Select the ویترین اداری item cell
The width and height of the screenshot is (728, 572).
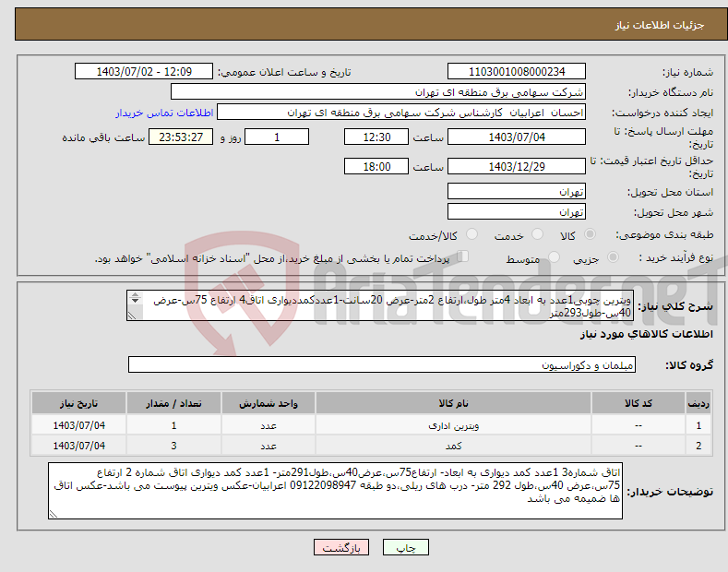[x=453, y=424]
